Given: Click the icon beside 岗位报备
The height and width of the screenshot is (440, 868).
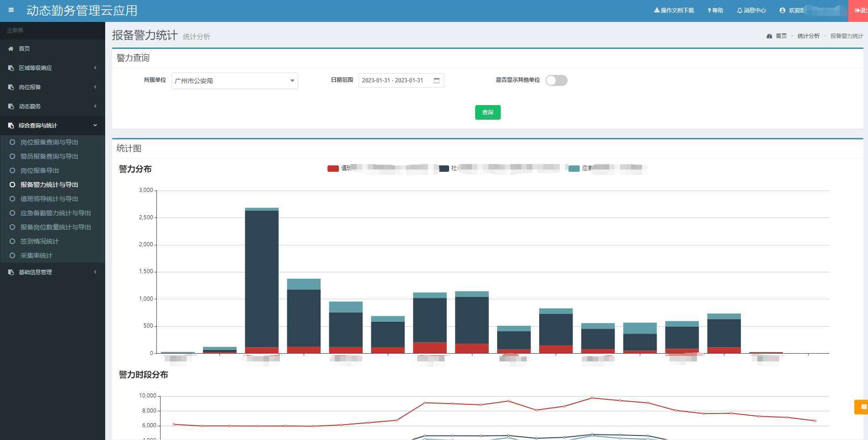Looking at the screenshot, I should [x=11, y=87].
